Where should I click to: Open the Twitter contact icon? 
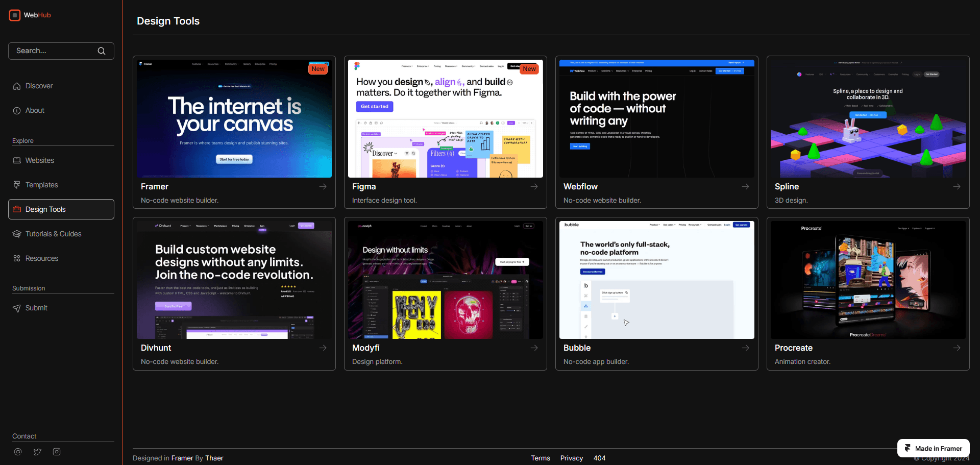(x=37, y=452)
